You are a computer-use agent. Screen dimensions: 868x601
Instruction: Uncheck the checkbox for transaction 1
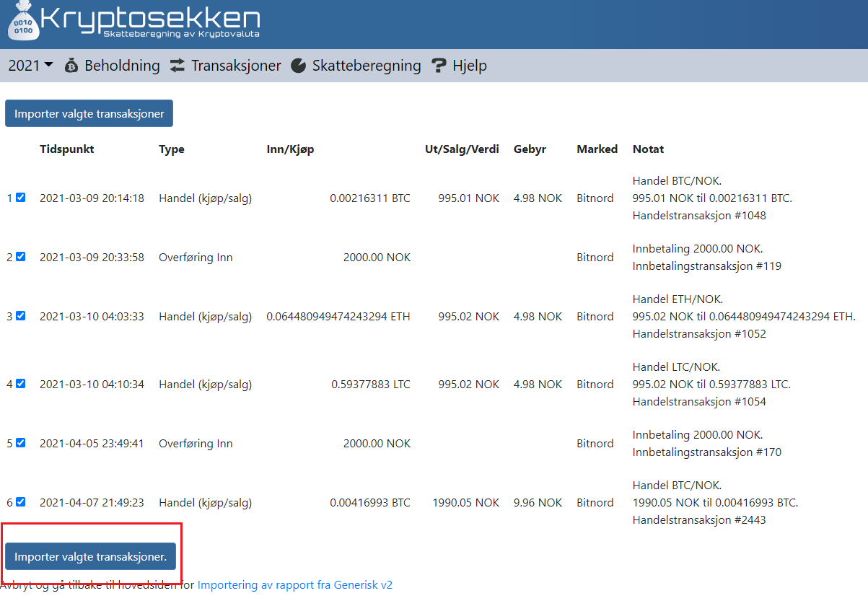tap(20, 198)
